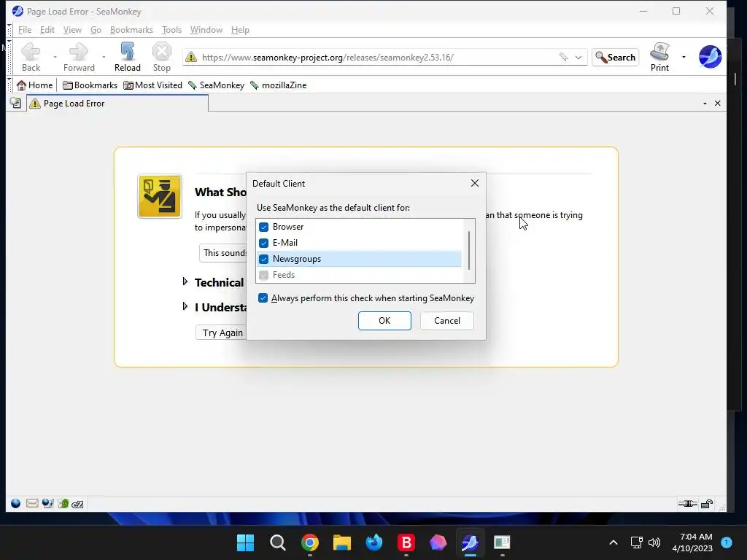Viewport: 747px width, 560px height.
Task: Open the taskbar clock and date
Action: click(692, 542)
